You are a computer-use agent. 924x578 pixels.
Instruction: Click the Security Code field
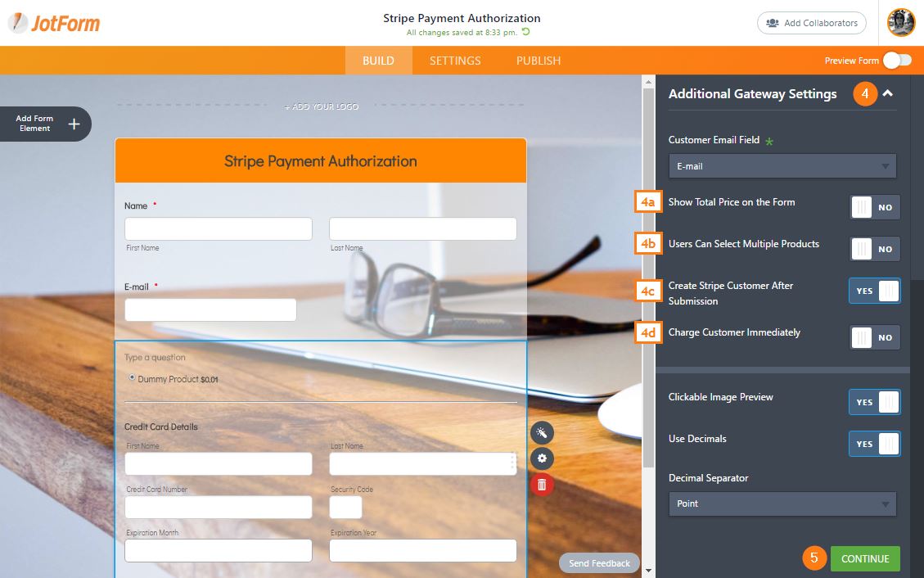[345, 508]
